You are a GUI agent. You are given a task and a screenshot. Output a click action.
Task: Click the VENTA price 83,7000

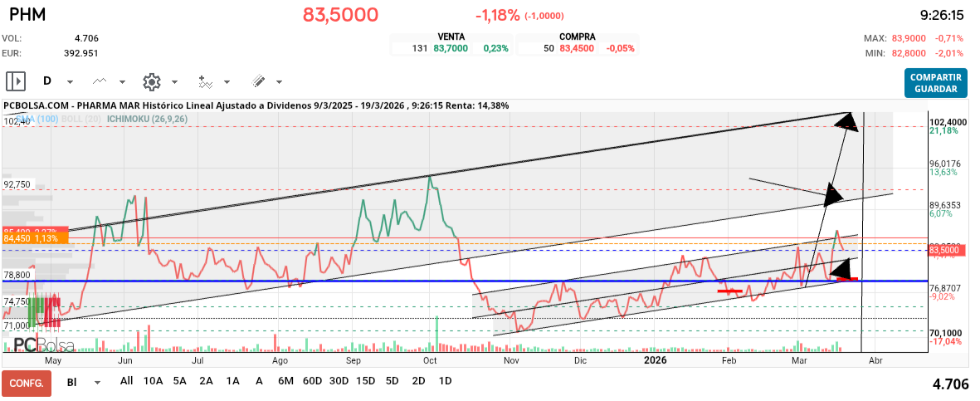click(450, 48)
